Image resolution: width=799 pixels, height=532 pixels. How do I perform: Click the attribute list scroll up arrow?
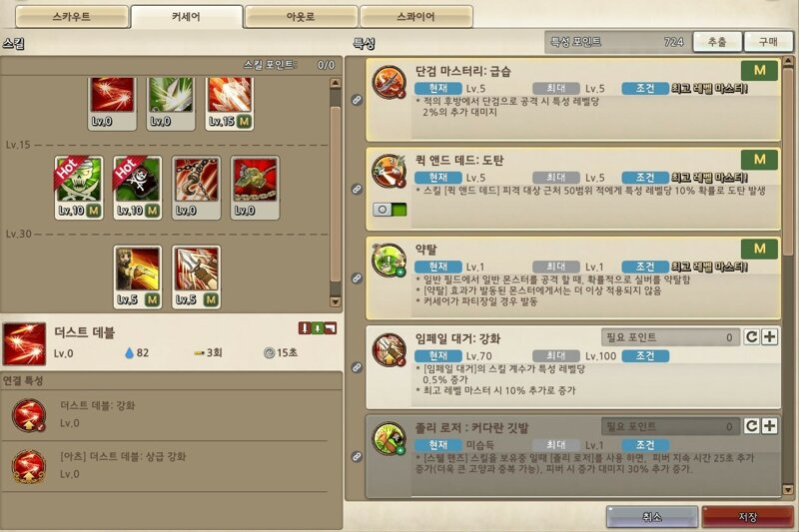coord(788,62)
